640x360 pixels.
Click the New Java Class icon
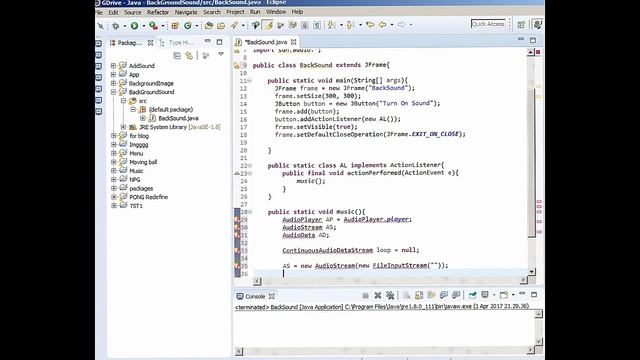tap(188, 26)
